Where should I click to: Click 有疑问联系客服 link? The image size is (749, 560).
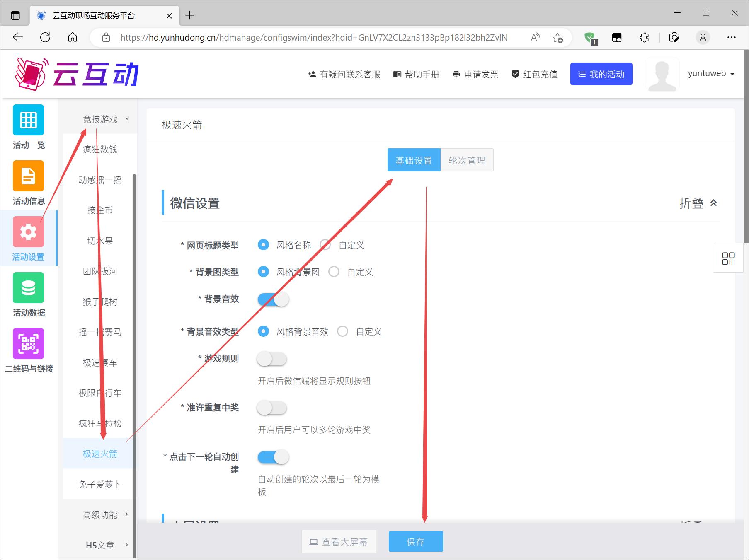344,74
